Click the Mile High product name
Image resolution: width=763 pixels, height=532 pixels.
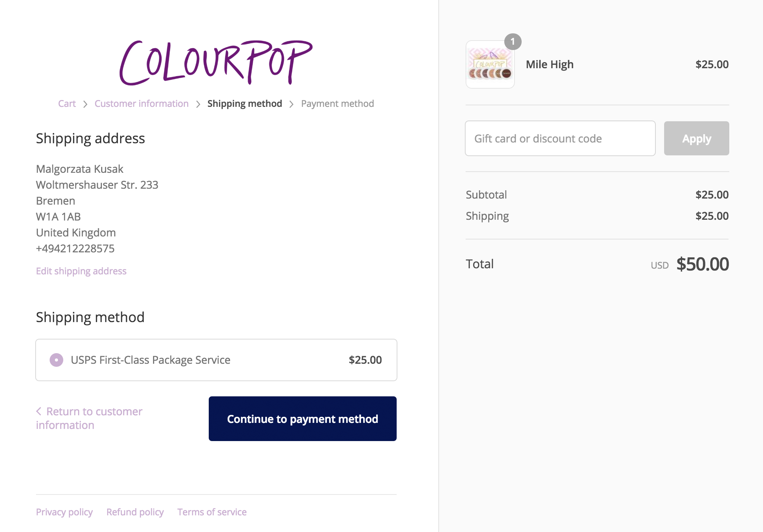[550, 64]
